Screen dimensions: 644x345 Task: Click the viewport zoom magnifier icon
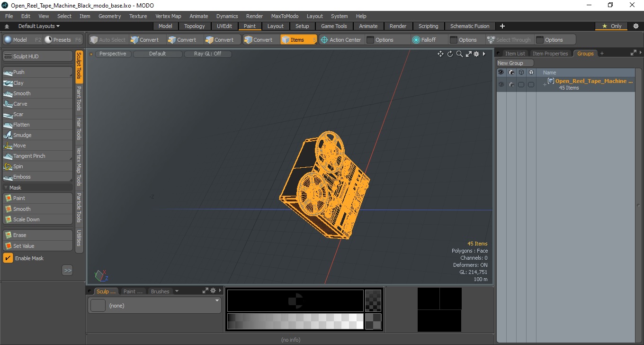click(x=459, y=54)
